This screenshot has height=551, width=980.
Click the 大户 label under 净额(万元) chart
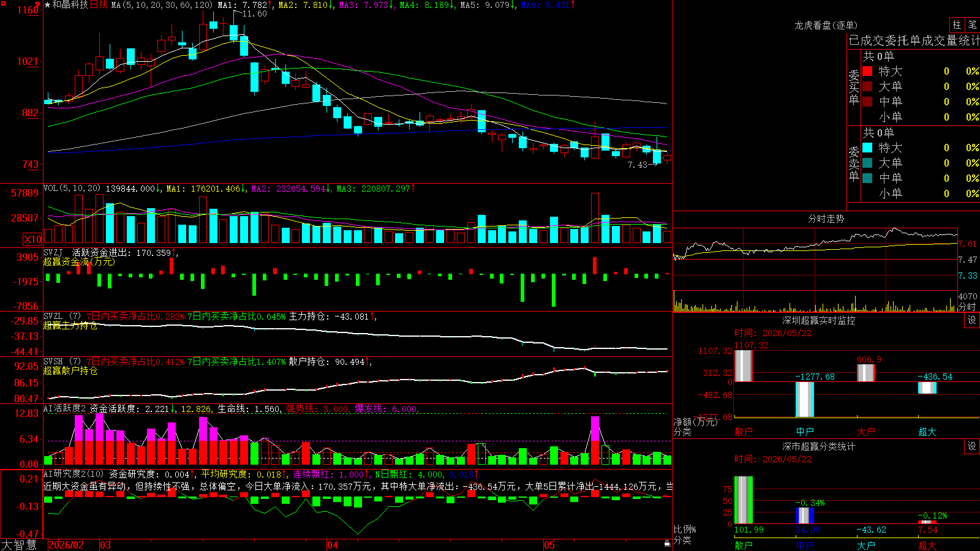(866, 432)
